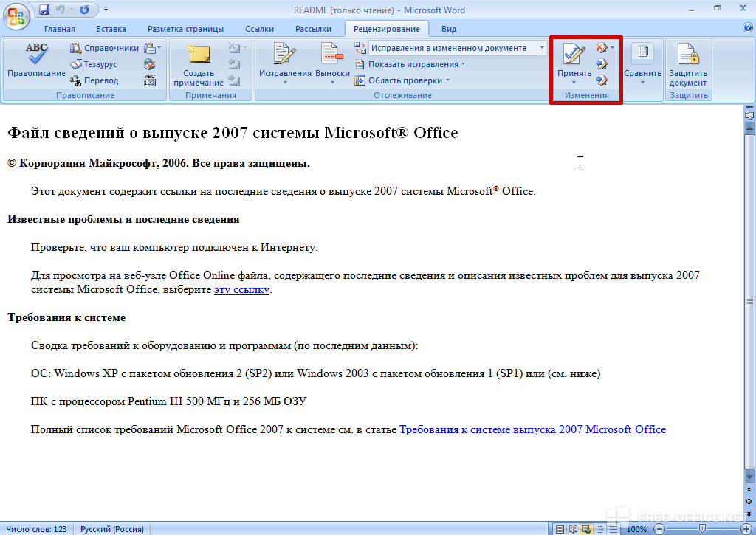Expand the Принять dropdown arrow
Screen dimensions: 756x535
coord(574,83)
